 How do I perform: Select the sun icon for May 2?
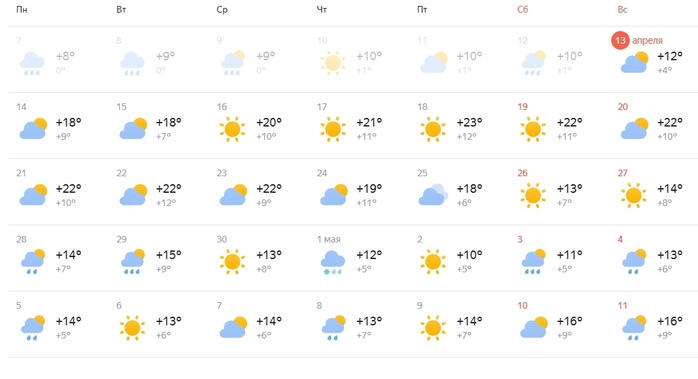433,262
